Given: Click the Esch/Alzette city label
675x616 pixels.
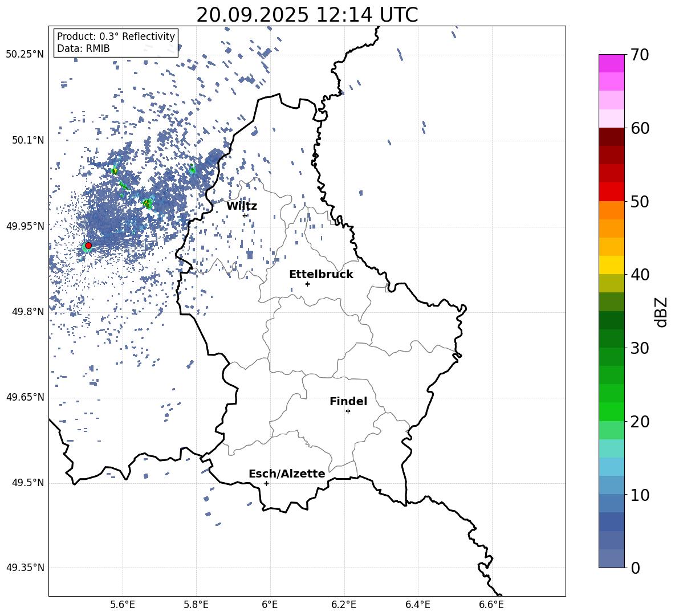Looking at the screenshot, I should point(287,474).
